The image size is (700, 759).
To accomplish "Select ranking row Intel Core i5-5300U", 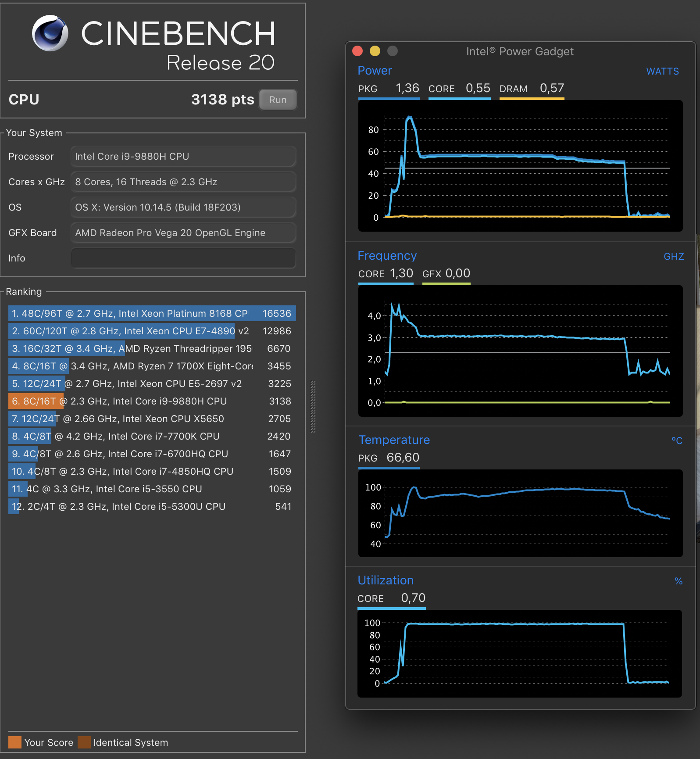I will point(152,507).
